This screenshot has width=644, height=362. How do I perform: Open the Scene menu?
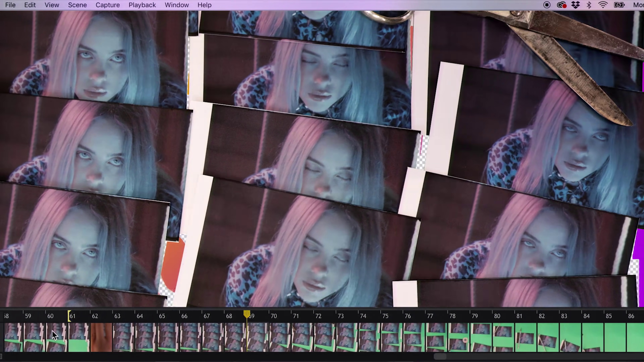(77, 5)
